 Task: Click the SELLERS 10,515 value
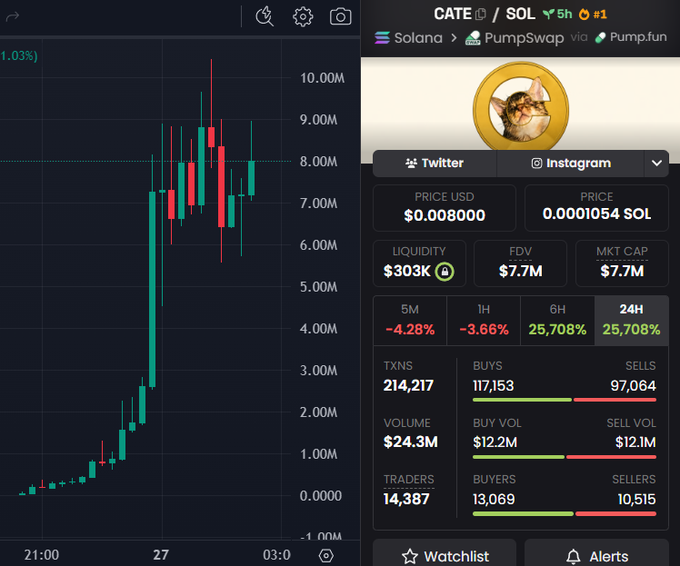pos(637,499)
